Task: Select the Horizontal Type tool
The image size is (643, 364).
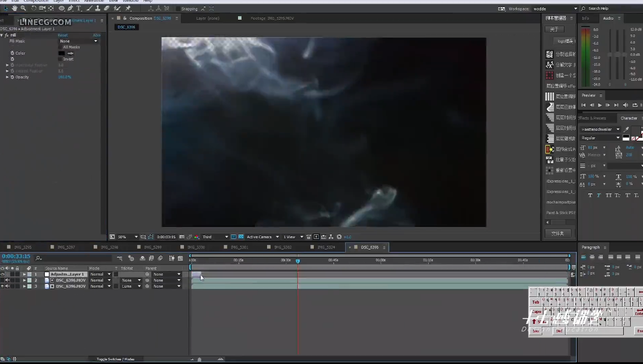Action: click(x=79, y=8)
